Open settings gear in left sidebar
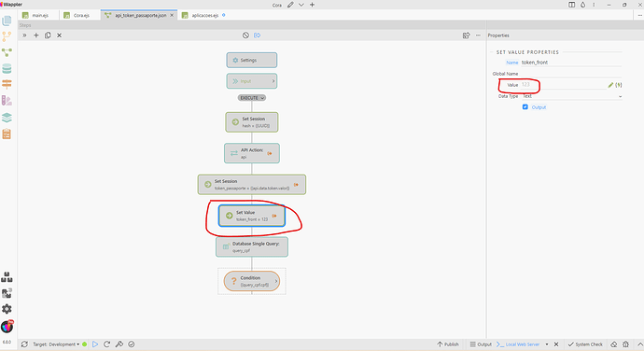 [7, 309]
